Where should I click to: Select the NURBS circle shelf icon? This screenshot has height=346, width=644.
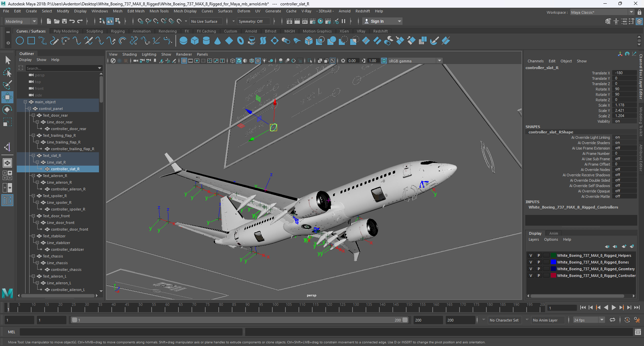(x=20, y=41)
